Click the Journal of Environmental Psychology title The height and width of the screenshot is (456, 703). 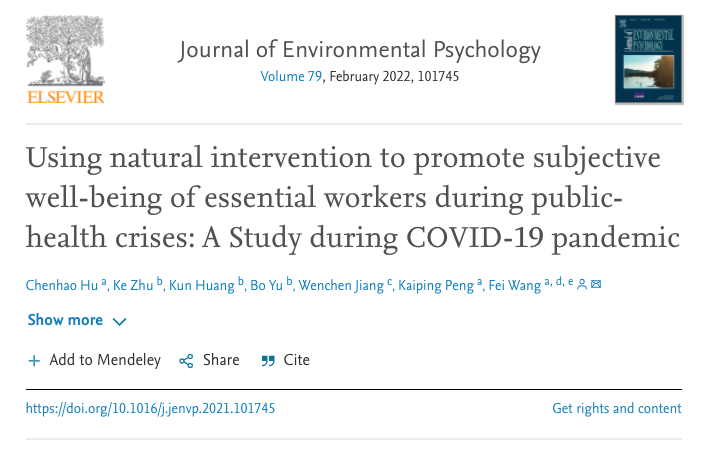pos(359,49)
